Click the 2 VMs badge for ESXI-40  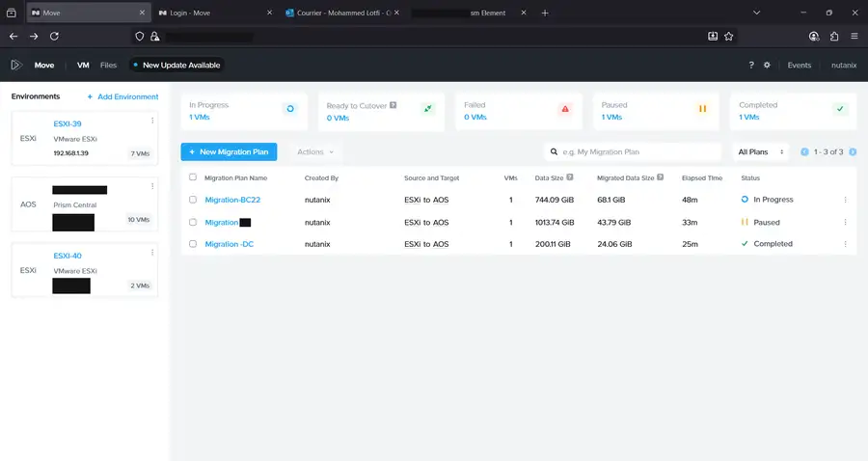point(140,285)
